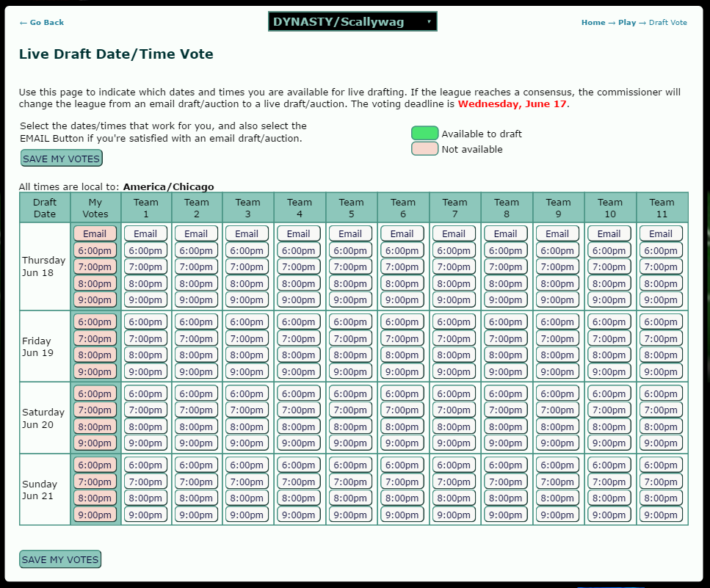Click the Live Draft Date/Time Vote heading
Image resolution: width=710 pixels, height=588 pixels.
(116, 54)
